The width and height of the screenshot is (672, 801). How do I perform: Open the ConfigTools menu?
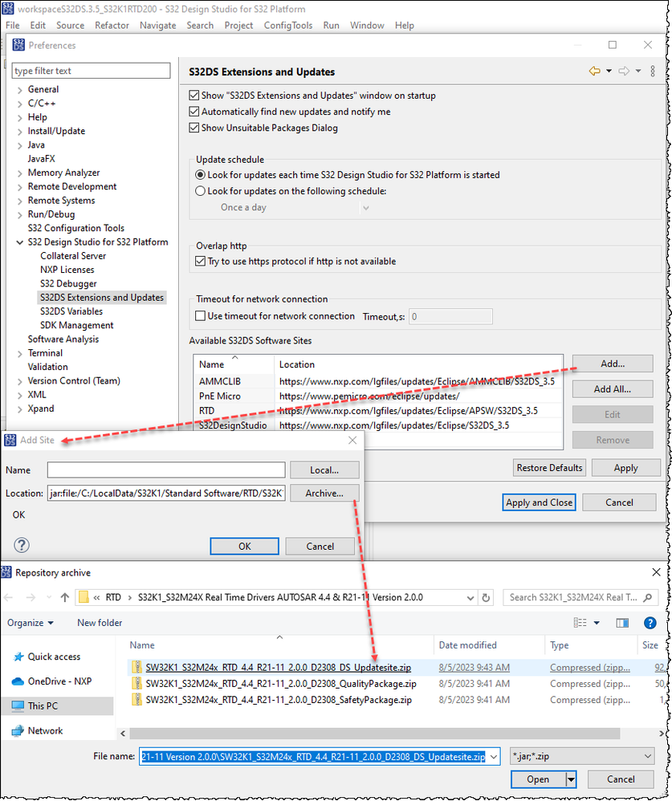[x=287, y=25]
